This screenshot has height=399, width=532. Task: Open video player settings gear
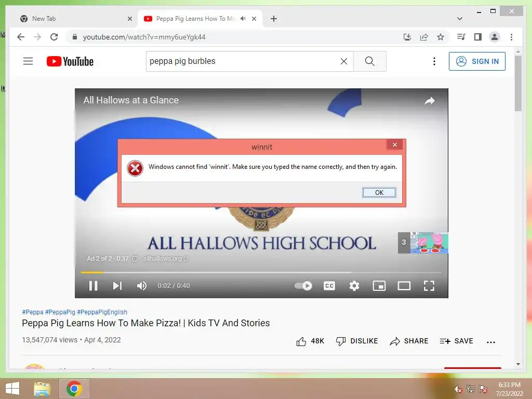tap(354, 286)
